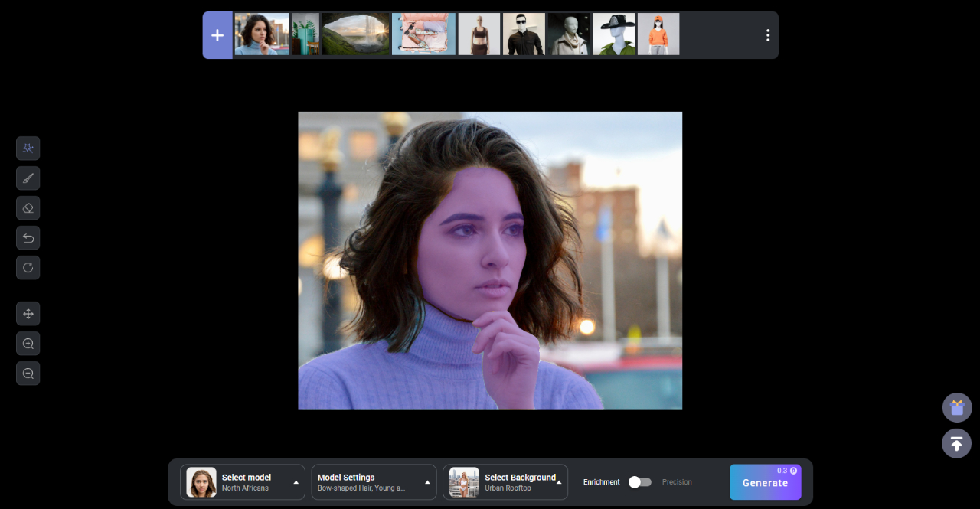Viewport: 980px width, 509px height.
Task: Activate the Pan/Move tool
Action: pyautogui.click(x=28, y=313)
